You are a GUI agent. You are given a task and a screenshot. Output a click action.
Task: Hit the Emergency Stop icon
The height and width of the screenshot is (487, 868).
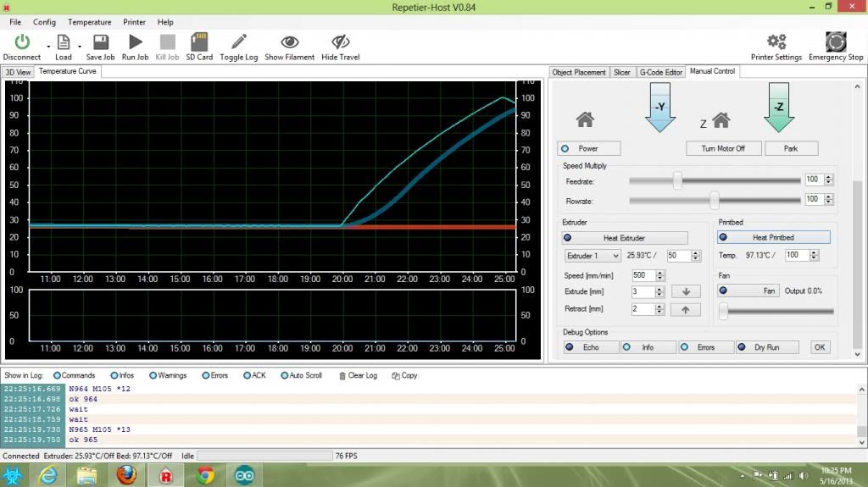[x=835, y=42]
